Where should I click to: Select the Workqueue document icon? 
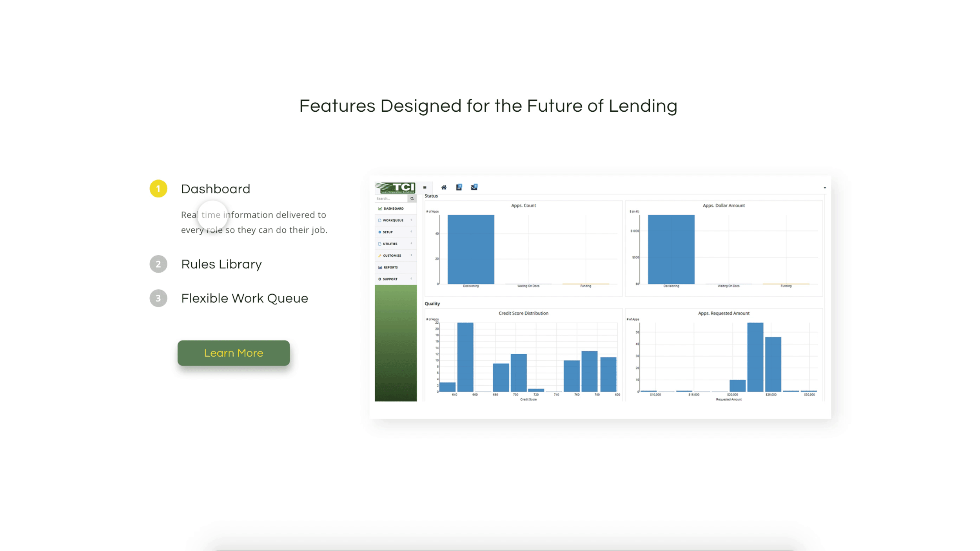point(379,220)
